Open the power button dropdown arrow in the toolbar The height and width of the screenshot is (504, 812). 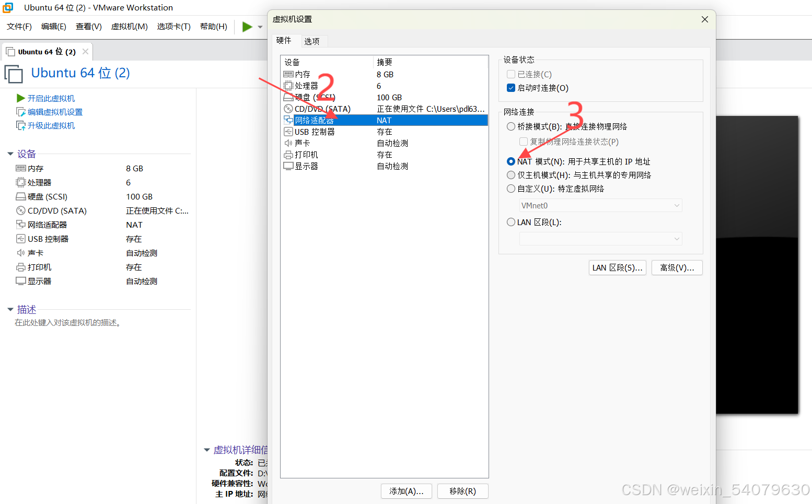point(260,27)
